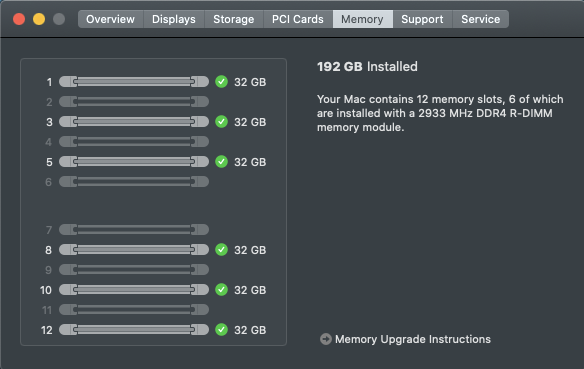Switch to the Service tab
The height and width of the screenshot is (369, 584).
481,19
